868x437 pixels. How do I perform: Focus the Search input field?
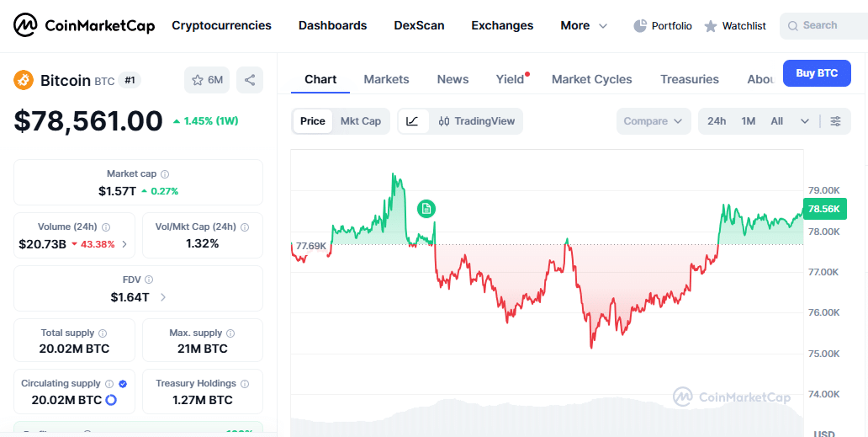click(825, 25)
